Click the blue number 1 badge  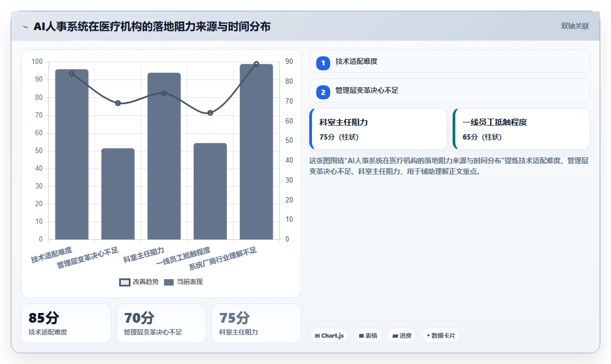323,63
